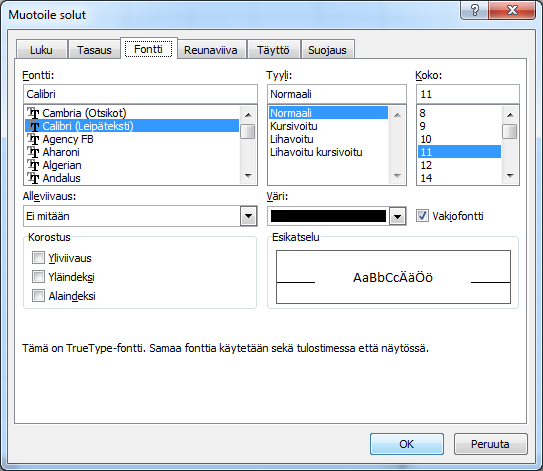Click the size list scroll down arrow
The width and height of the screenshot is (543, 471).
point(510,176)
